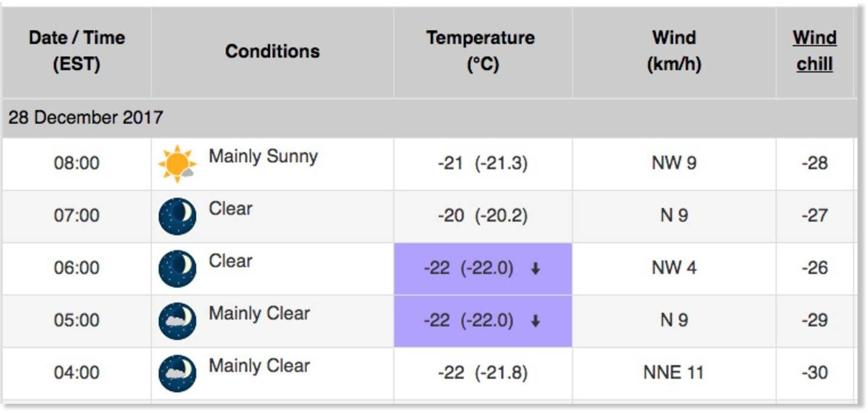The height and width of the screenshot is (413, 868).
Task: Click the -21 (-21.3) temperature reading
Action: [x=482, y=164]
